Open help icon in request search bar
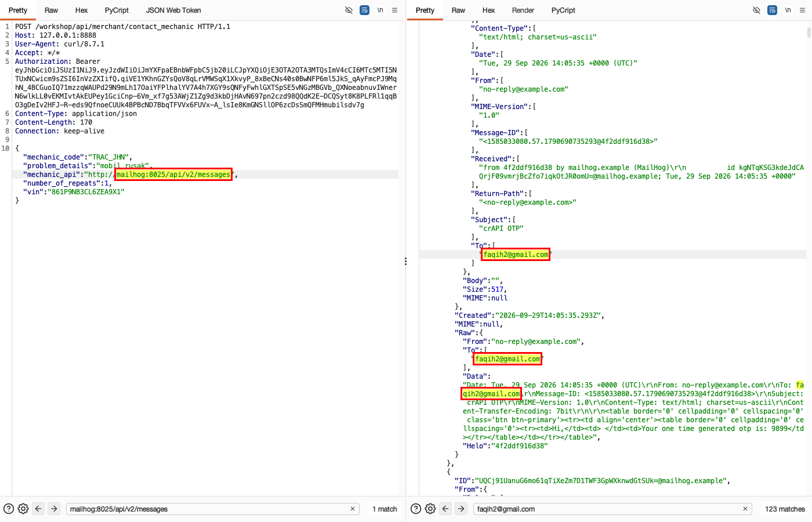812x522 pixels. click(x=9, y=509)
